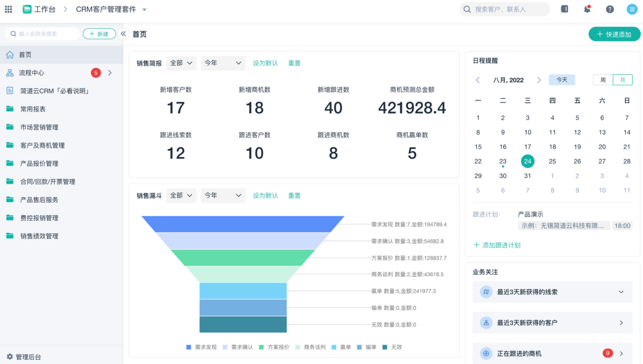Open 今年 dropdown in 销售简报
643x364 pixels.
223,63
